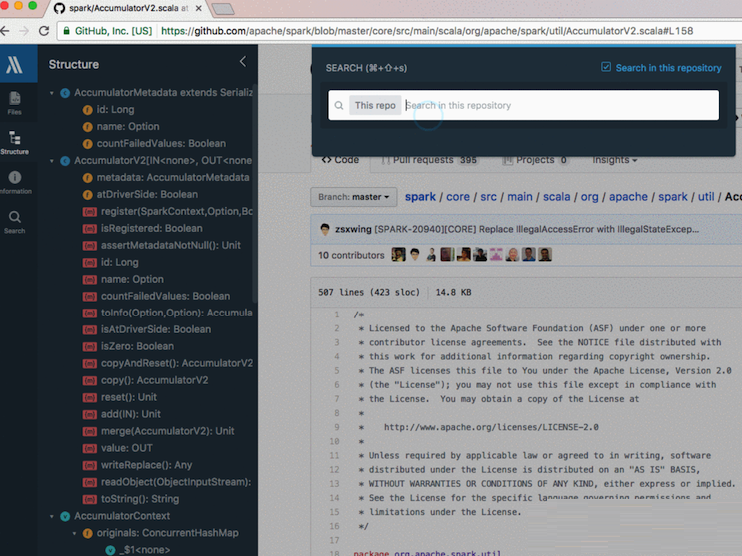Click the zsxwing author name
This screenshot has width=742, height=556.
pos(353,229)
